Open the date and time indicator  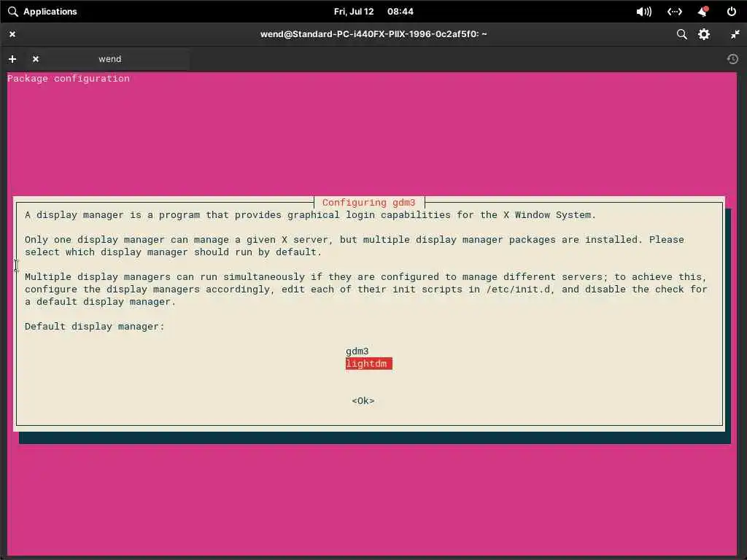[373, 12]
